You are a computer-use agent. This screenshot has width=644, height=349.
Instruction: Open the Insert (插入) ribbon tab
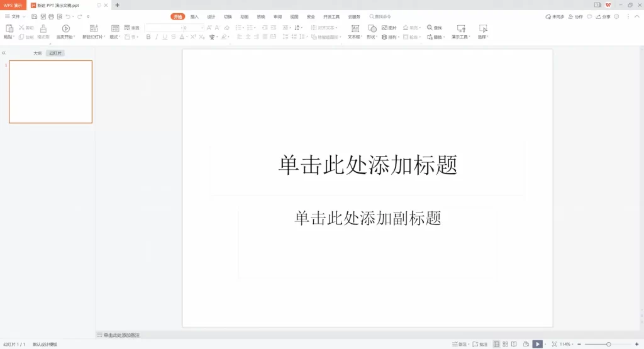point(194,17)
